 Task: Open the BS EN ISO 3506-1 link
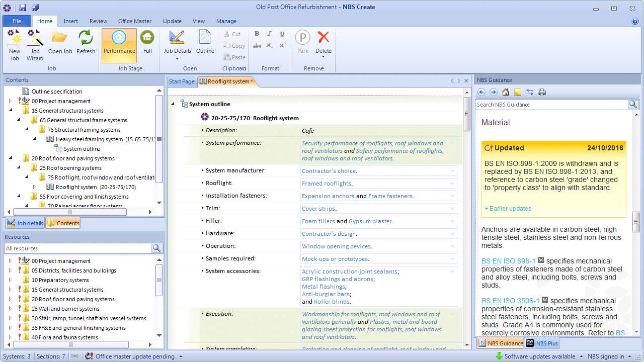(x=510, y=301)
